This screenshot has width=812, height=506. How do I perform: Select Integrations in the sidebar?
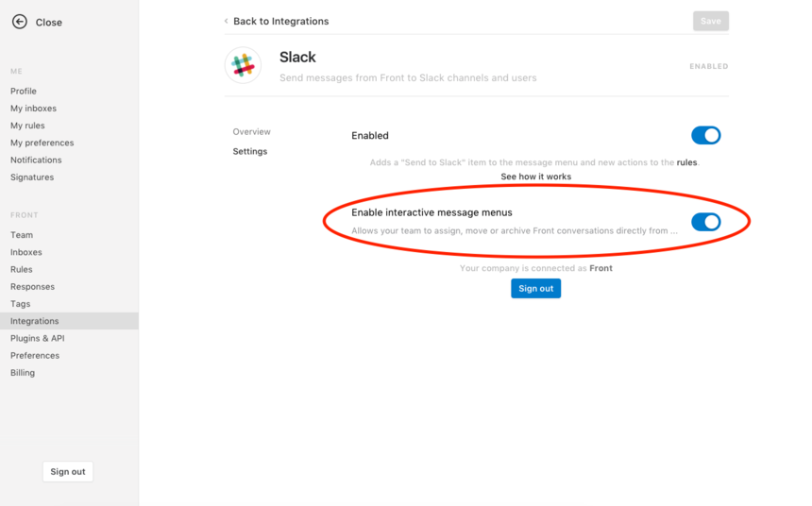click(x=69, y=321)
